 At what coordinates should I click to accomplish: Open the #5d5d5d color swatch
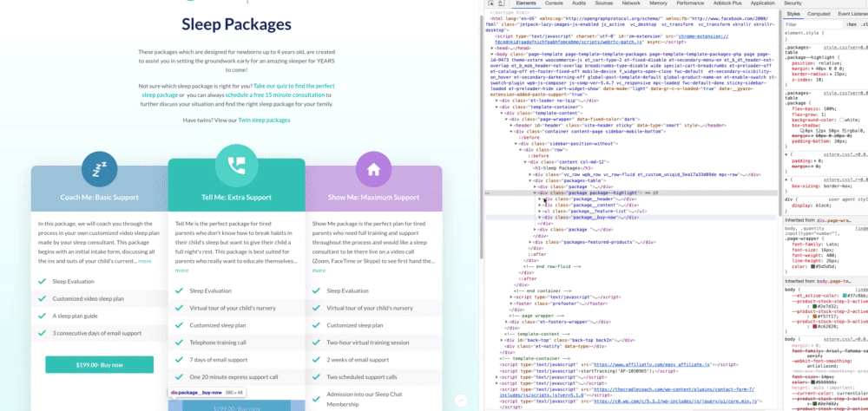(812, 266)
